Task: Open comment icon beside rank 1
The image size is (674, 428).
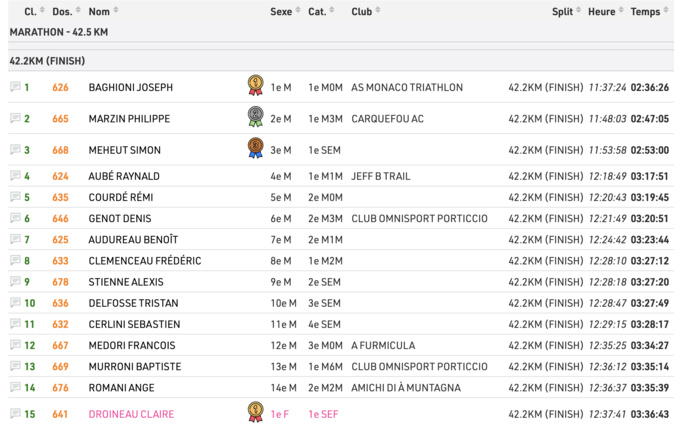Action: (15, 87)
